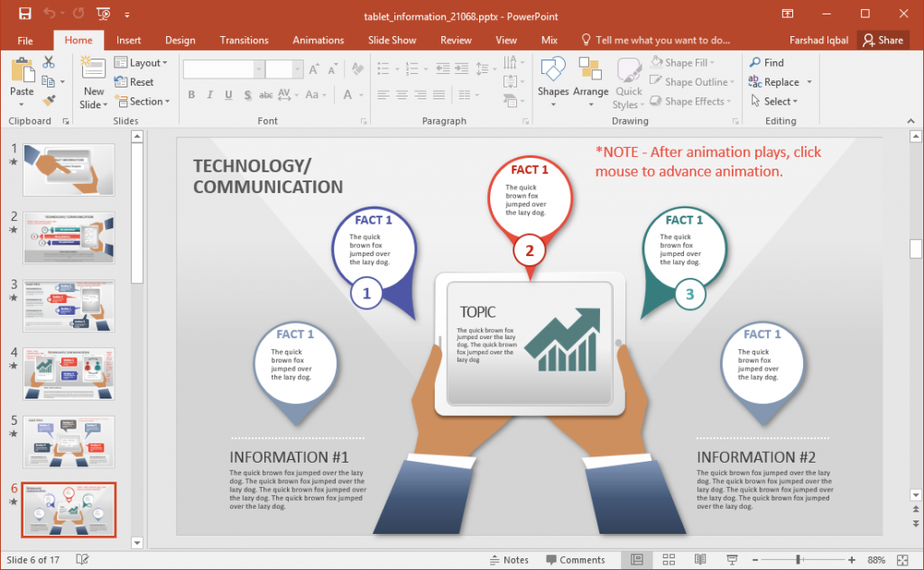Screen dimensions: 924x570
Task: Select slide 3 thumbnail
Action: point(69,306)
